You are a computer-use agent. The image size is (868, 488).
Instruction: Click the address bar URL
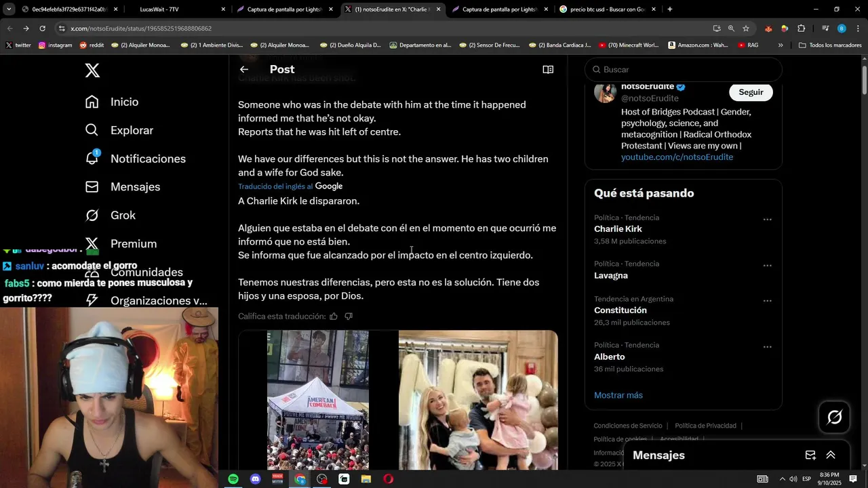tap(141, 28)
